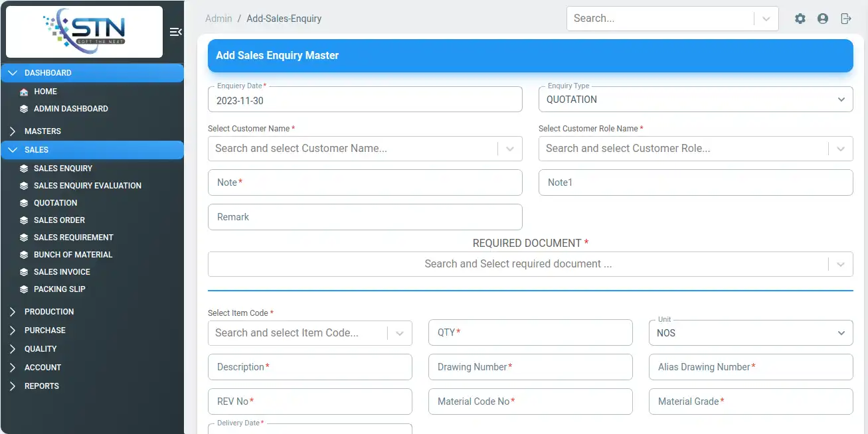Click the settings gear icon
The height and width of the screenshot is (434, 868).
click(x=800, y=19)
